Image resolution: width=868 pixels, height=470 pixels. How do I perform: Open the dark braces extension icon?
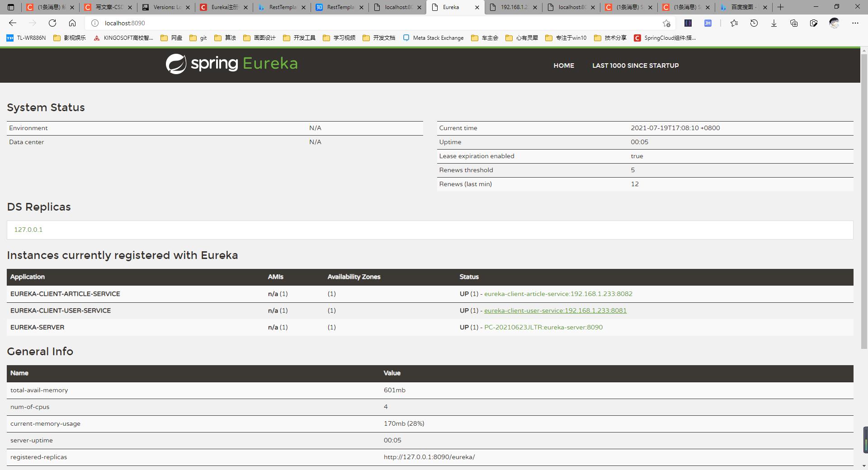(x=688, y=23)
